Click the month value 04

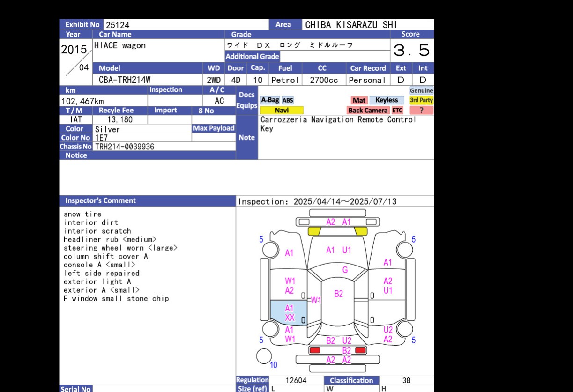(84, 67)
